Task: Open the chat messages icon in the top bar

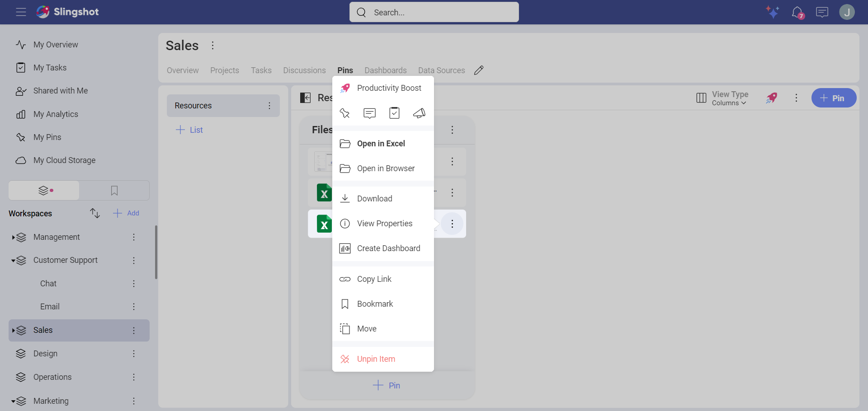Action: point(822,12)
